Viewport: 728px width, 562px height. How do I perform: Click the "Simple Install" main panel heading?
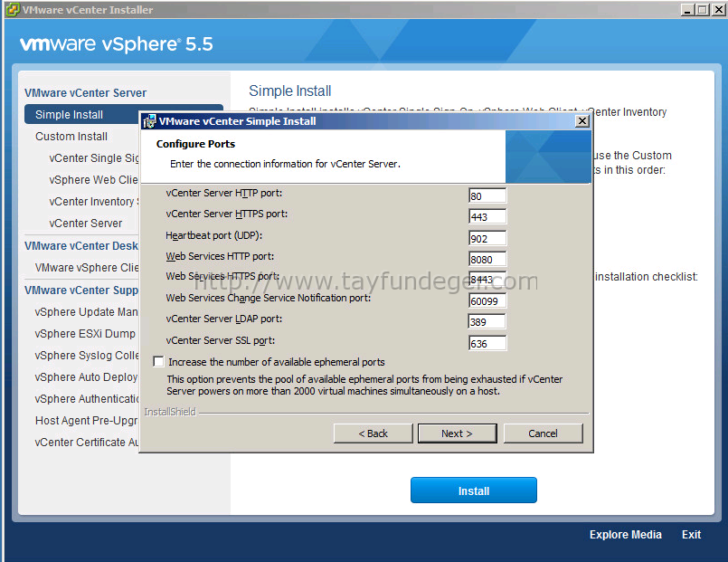290,91
